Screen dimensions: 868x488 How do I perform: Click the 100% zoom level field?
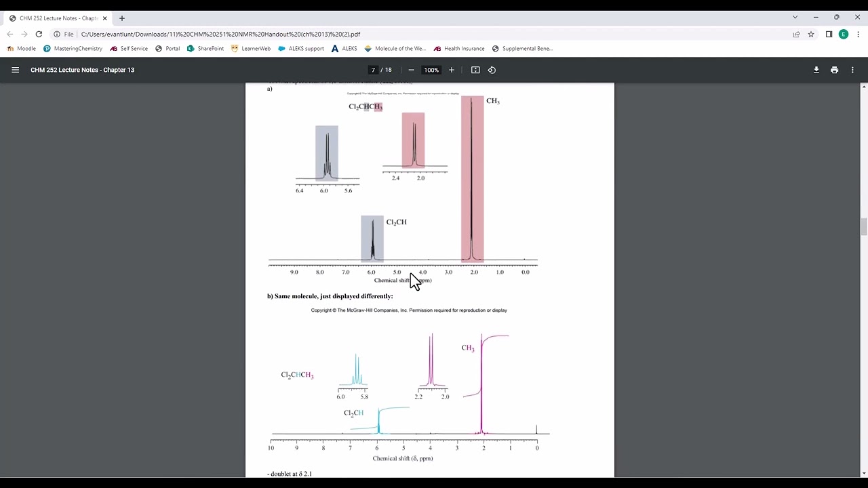[431, 70]
